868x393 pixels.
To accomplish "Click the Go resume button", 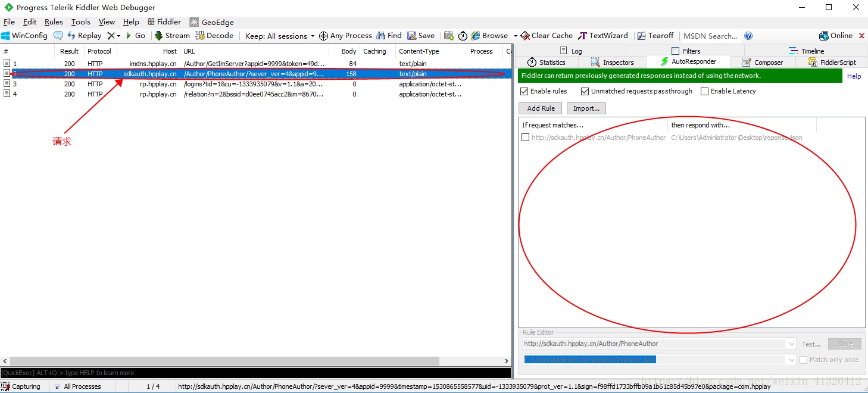I will (135, 36).
